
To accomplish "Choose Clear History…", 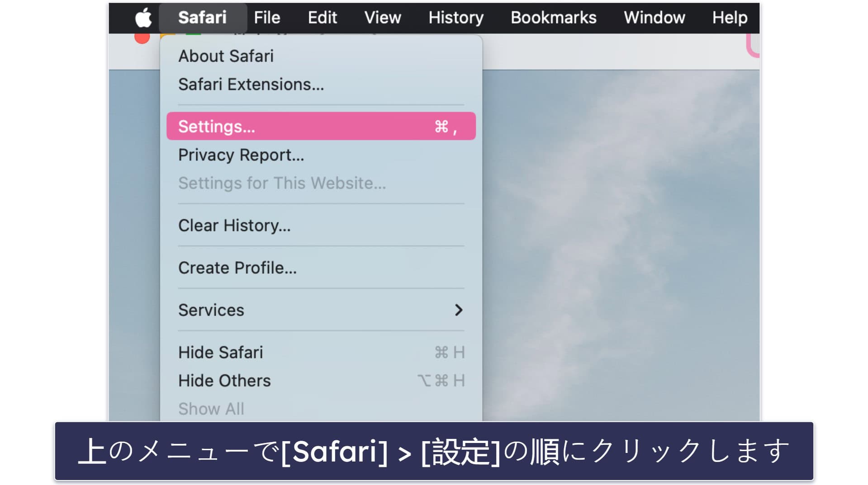I will pos(321,225).
